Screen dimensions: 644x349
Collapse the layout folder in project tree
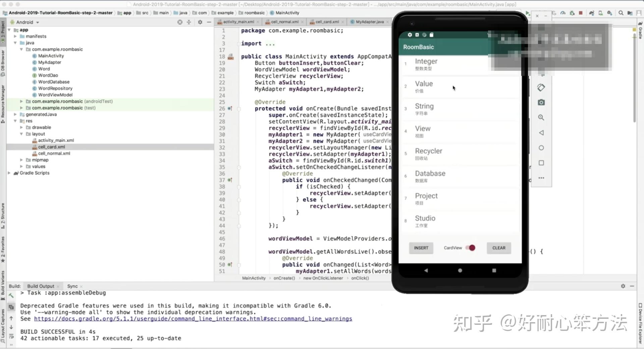(21, 134)
